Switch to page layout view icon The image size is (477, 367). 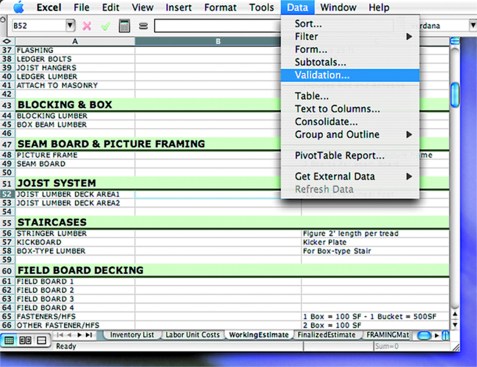25,340
